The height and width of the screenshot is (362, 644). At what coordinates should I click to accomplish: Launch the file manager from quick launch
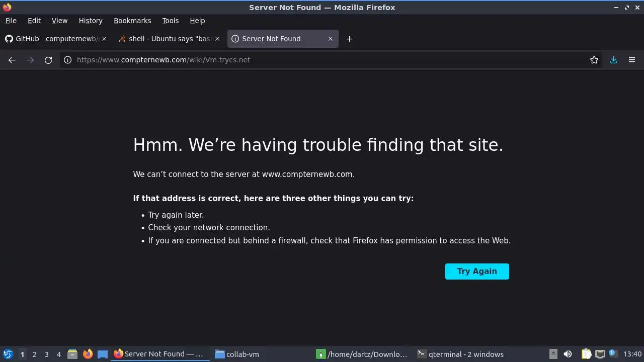pyautogui.click(x=72, y=354)
